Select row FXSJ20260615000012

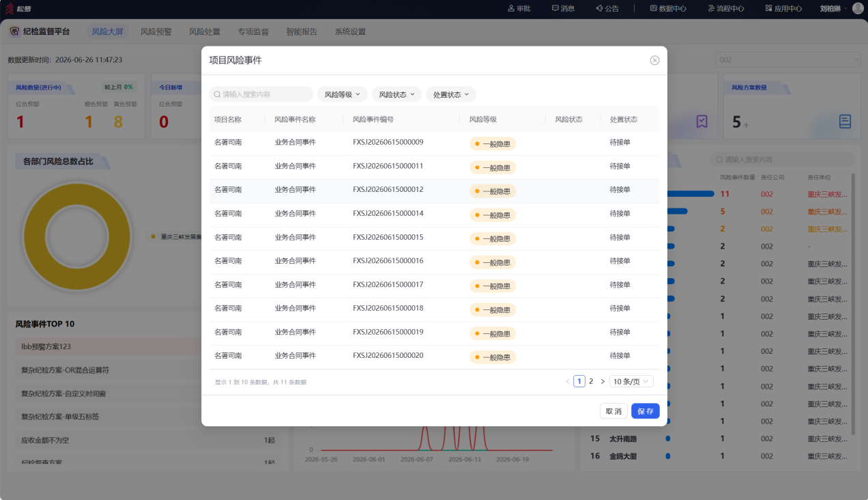coord(434,191)
